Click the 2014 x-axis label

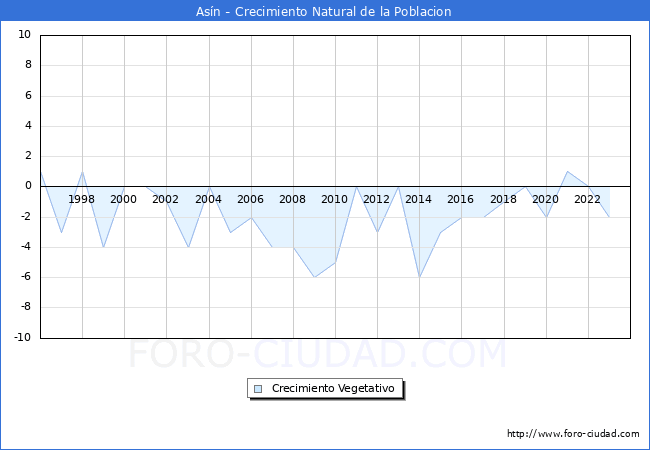point(418,199)
